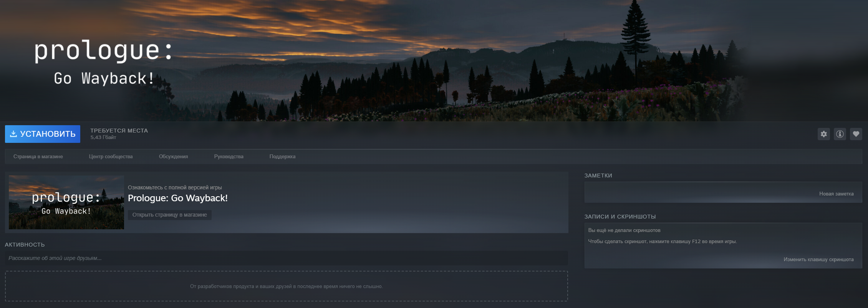Open game settings gear icon

(824, 134)
